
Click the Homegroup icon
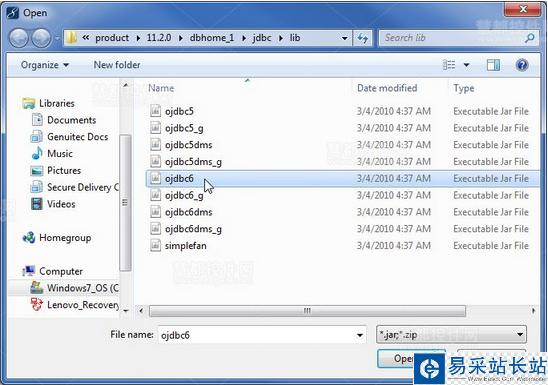click(29, 238)
